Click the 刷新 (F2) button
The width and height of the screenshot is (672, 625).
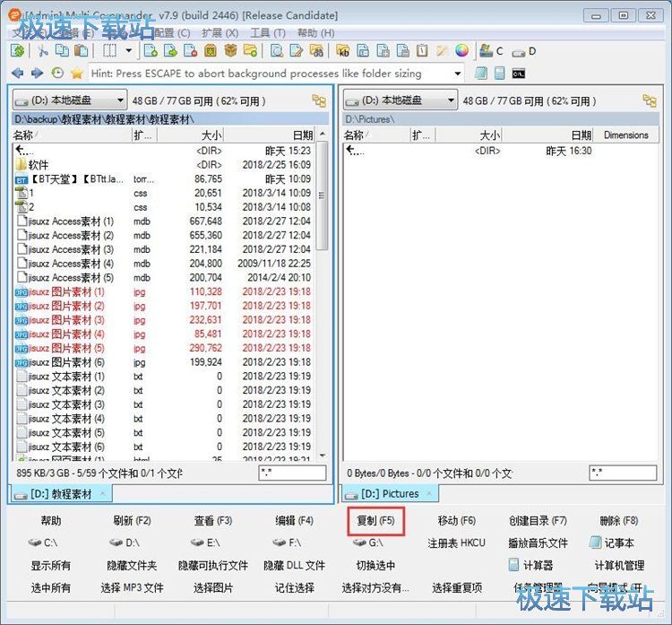coord(132,521)
